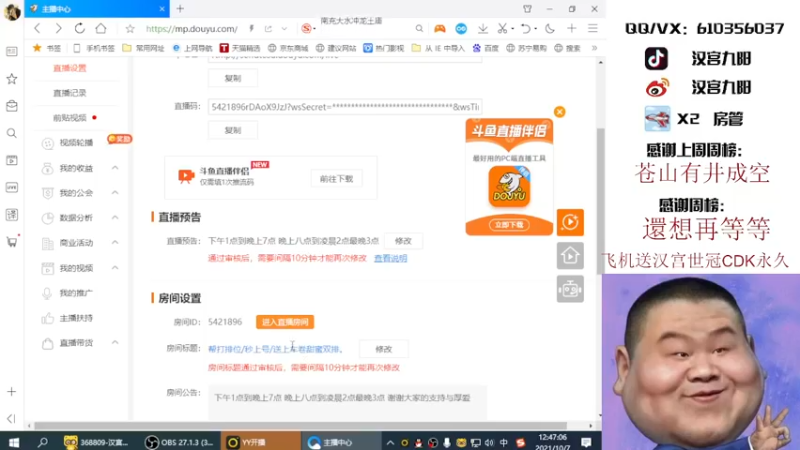Open YY开播 from taskbar

tap(260, 442)
